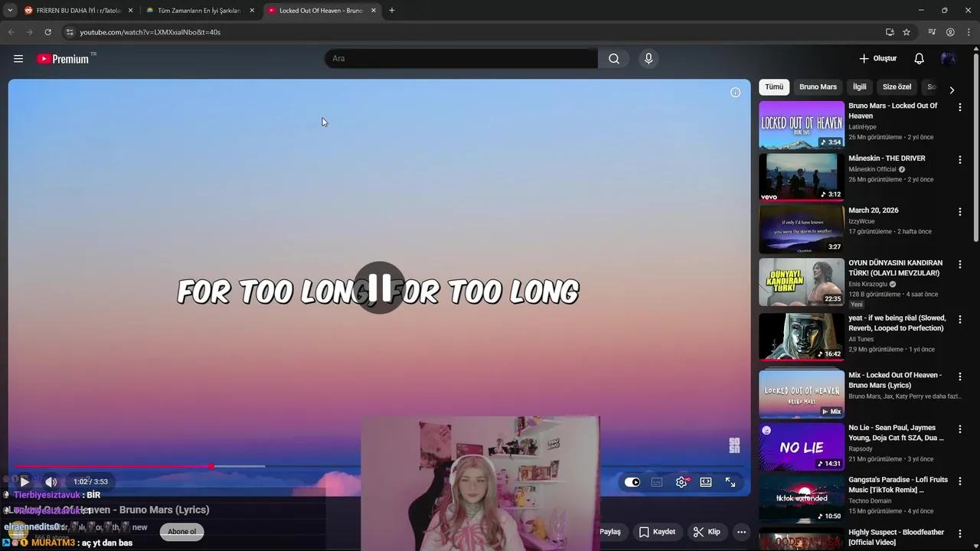980x551 pixels.
Task: Show the video info card icon
Action: point(735,93)
